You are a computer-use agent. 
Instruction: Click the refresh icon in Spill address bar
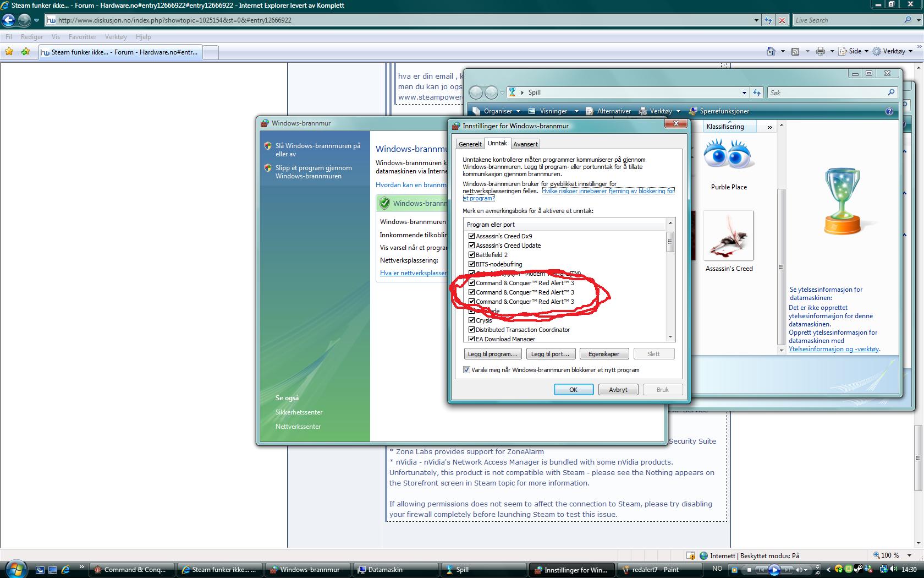[757, 92]
